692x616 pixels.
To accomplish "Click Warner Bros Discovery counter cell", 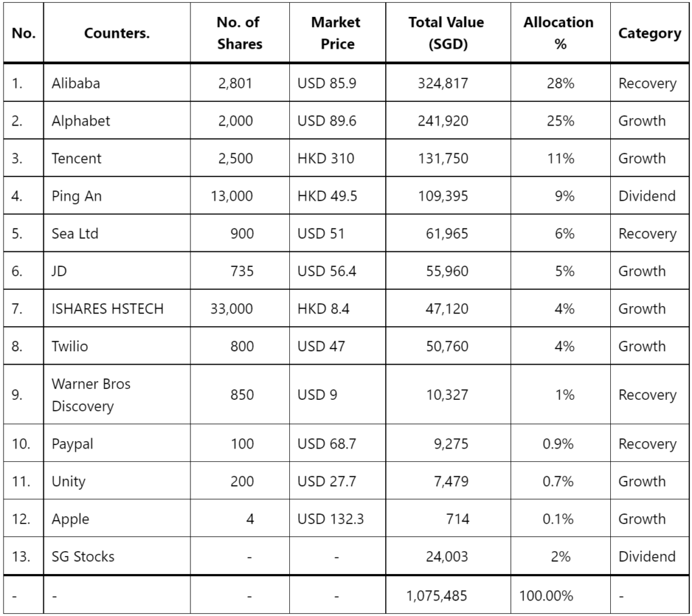I will (117, 394).
